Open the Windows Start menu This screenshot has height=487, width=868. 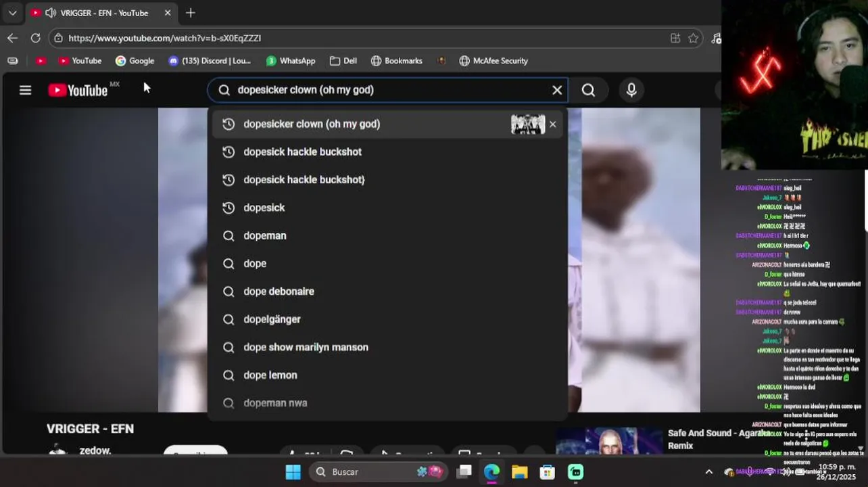293,472
